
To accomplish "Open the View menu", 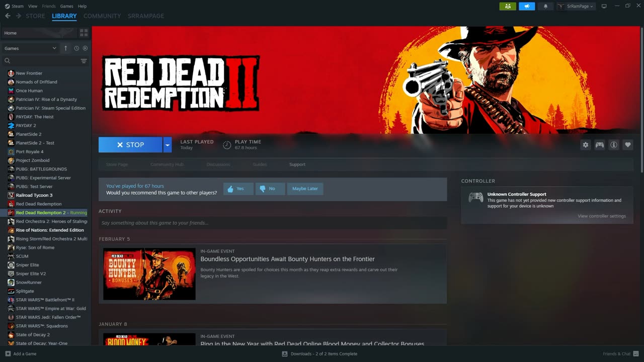I will click(33, 6).
